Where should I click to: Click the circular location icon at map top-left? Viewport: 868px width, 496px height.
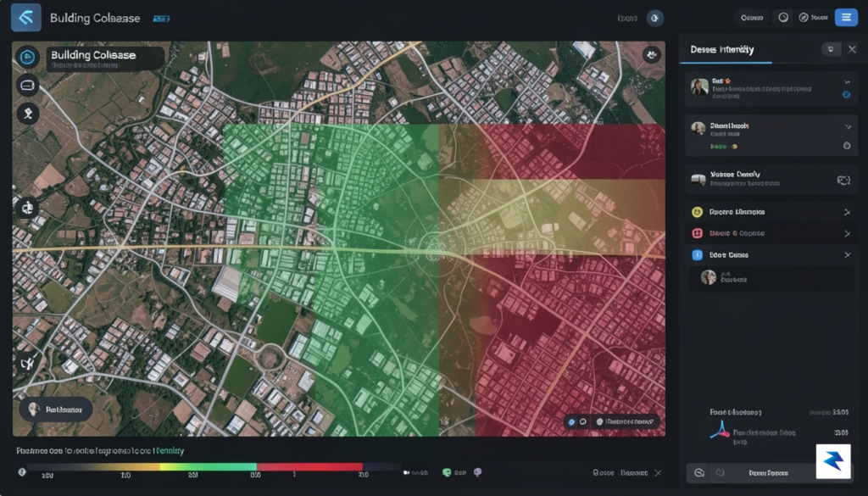(27, 57)
